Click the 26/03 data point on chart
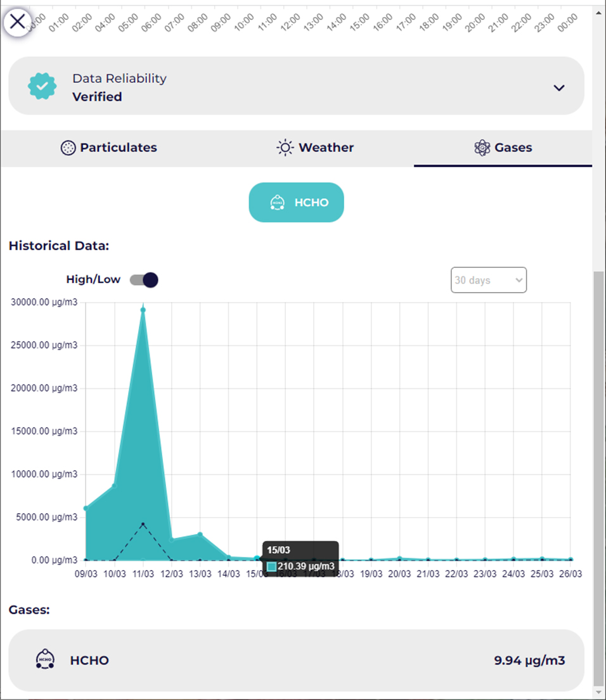 (x=571, y=559)
